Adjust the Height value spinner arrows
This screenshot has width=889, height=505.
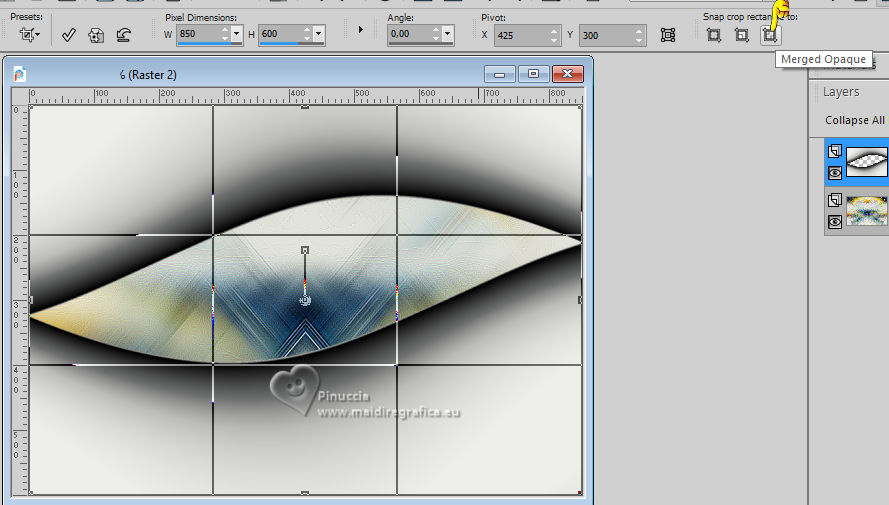tap(307, 34)
